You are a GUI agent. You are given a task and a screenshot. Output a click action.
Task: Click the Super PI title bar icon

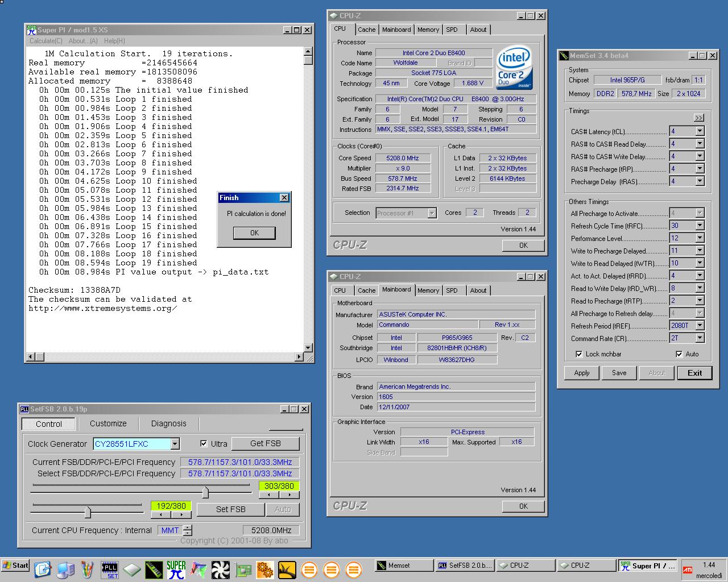[31, 30]
